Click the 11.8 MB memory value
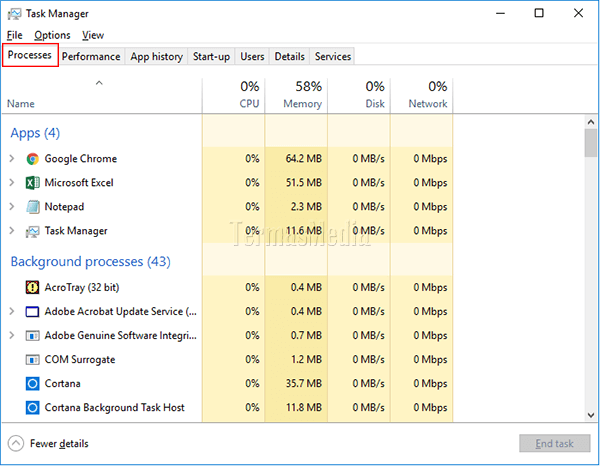Viewport: 600px width, 466px height. coord(303,407)
